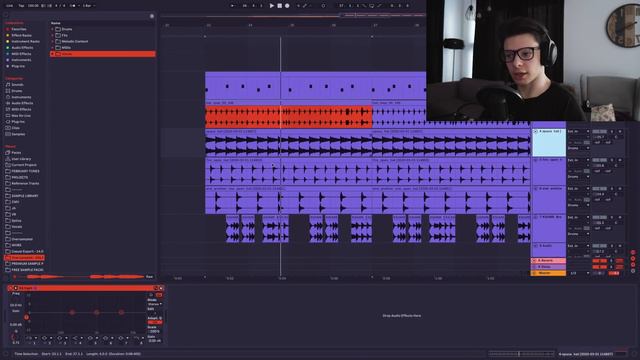Select the A Reverb return track
Viewport: 640px width, 360px height.
(x=548, y=260)
